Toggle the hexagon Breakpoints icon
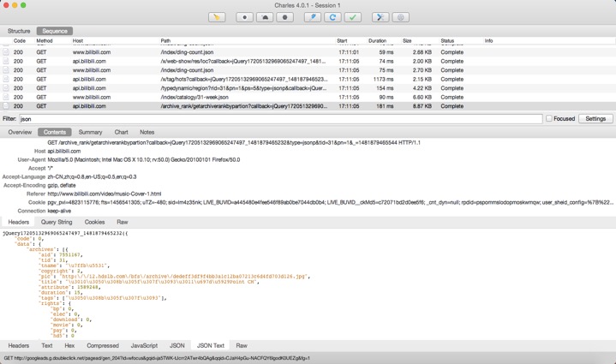This screenshot has height=364, width=616. [284, 17]
